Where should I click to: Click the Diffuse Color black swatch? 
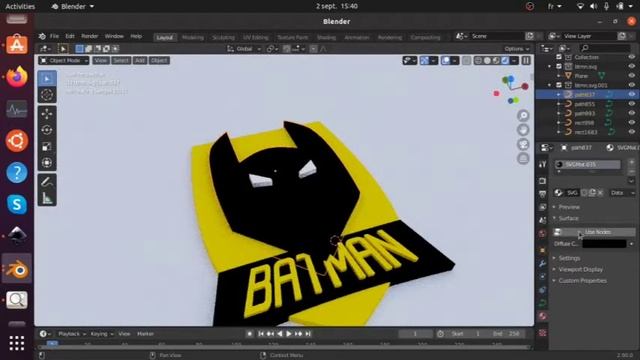[x=604, y=244]
